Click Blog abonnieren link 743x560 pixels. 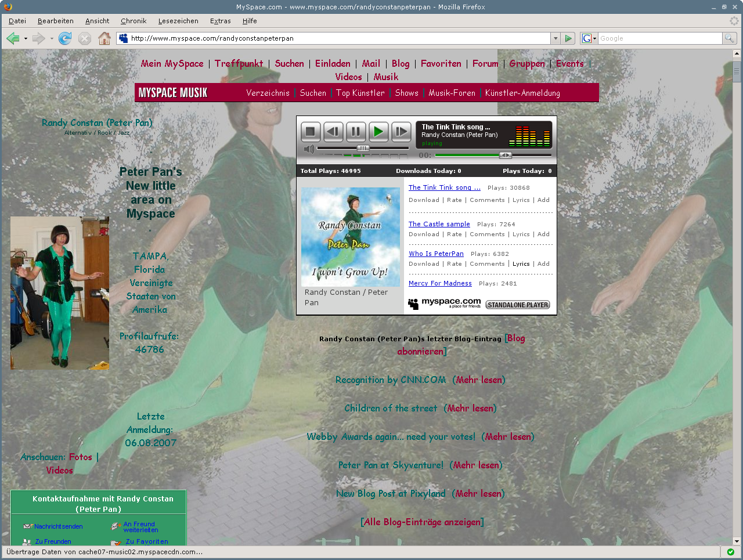pos(461,345)
